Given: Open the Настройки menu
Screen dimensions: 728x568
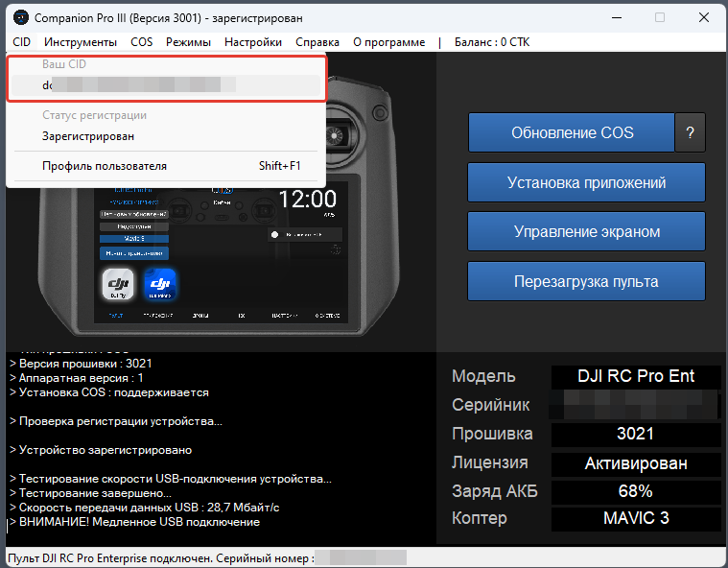Looking at the screenshot, I should click(253, 42).
